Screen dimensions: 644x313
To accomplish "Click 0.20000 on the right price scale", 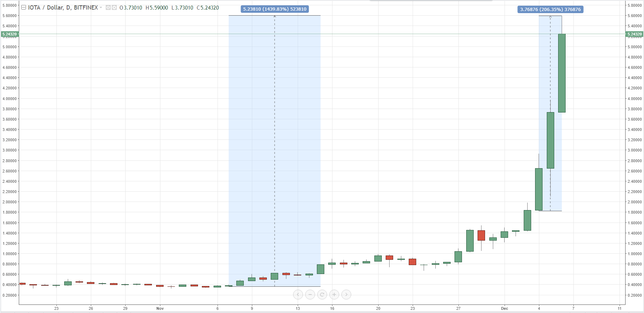I will click(635, 295).
